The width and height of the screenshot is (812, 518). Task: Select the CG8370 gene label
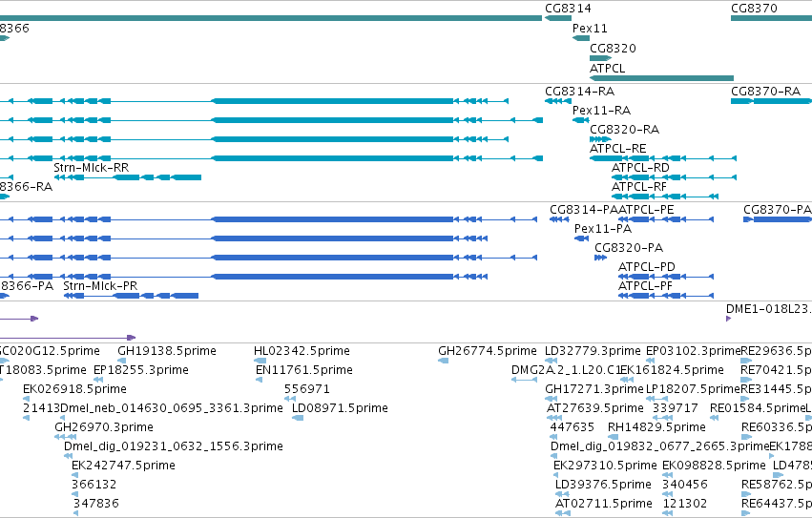tap(754, 9)
